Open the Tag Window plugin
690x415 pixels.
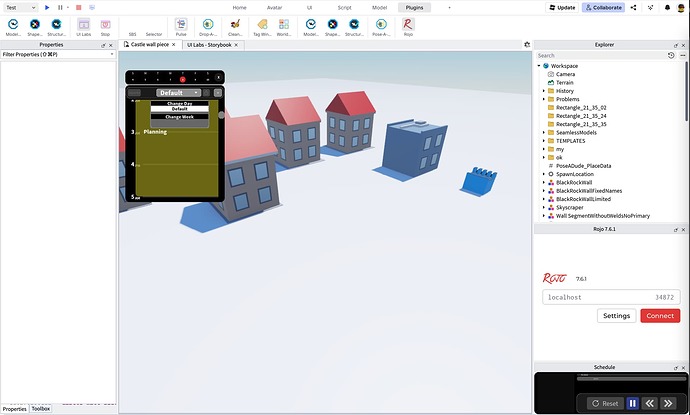tap(262, 27)
